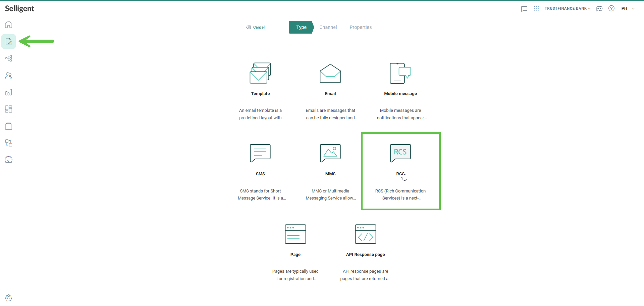644x306 pixels.
Task: Select the Type step tab
Action: (x=301, y=27)
